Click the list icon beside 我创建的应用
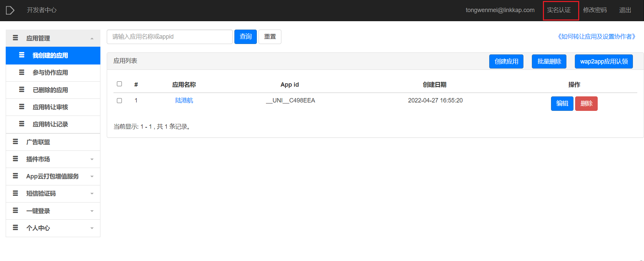The width and height of the screenshot is (644, 261). (22, 55)
